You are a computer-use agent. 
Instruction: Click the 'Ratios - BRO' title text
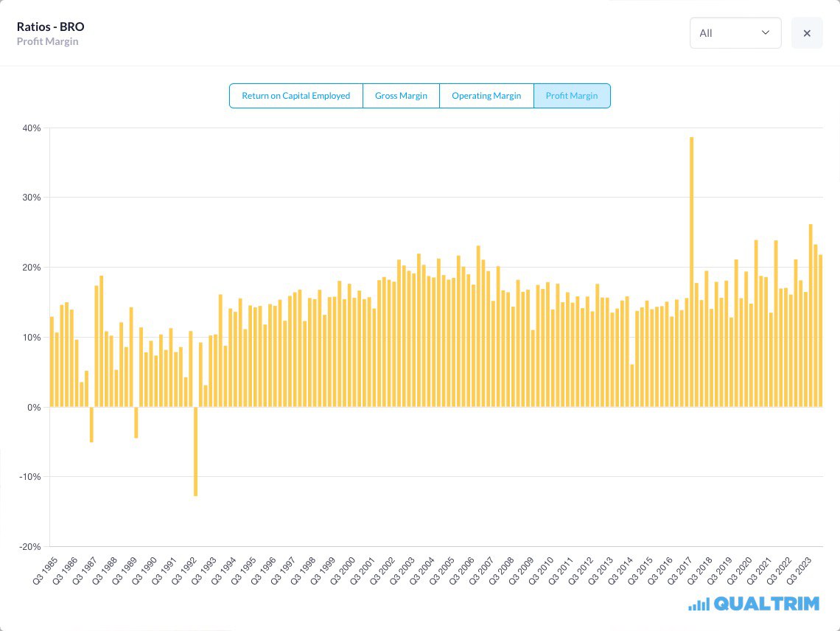(x=51, y=27)
